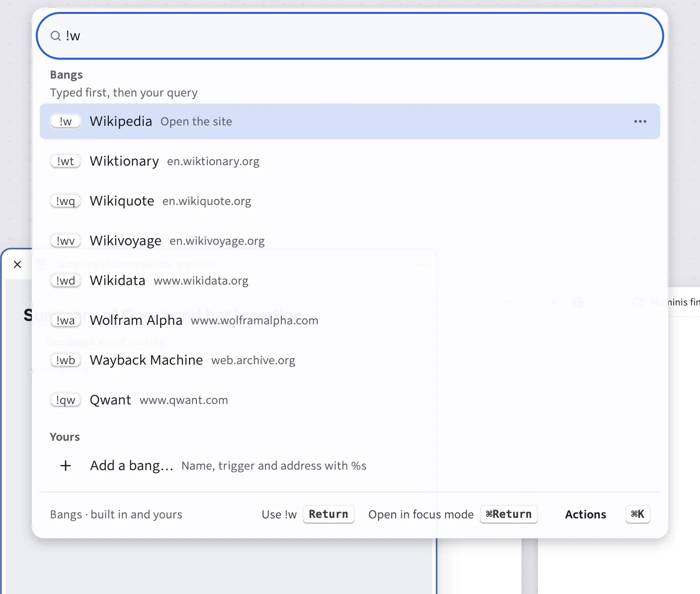Click the Open the site hint text
Viewport: 700px width, 594px height.
pyautogui.click(x=196, y=121)
